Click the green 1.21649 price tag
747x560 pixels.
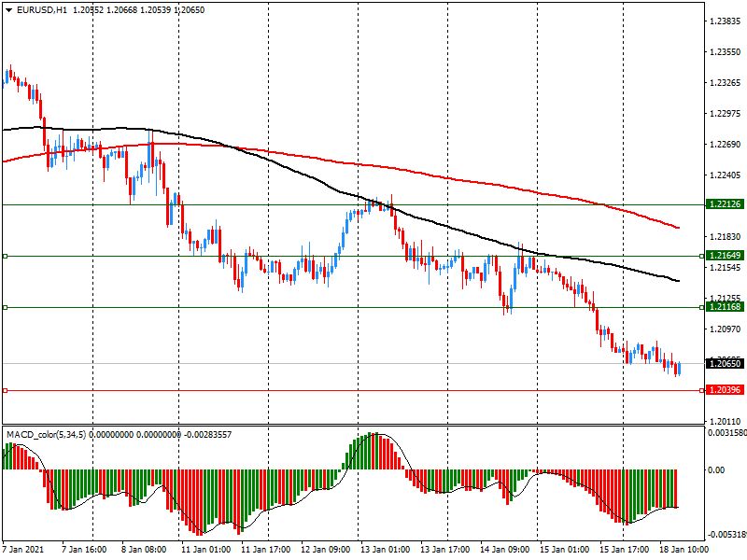[725, 255]
